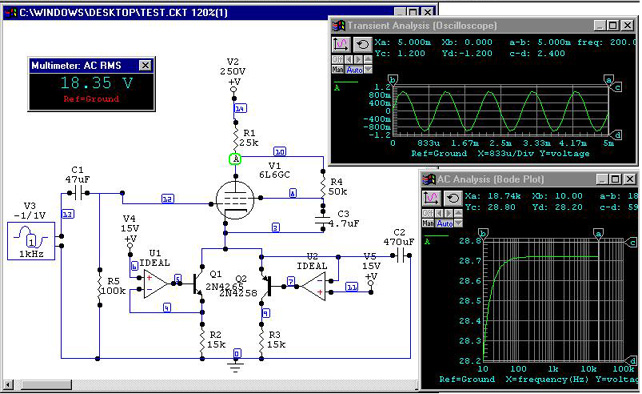
Task: Click node label 10 near R4
Action: 280,152
